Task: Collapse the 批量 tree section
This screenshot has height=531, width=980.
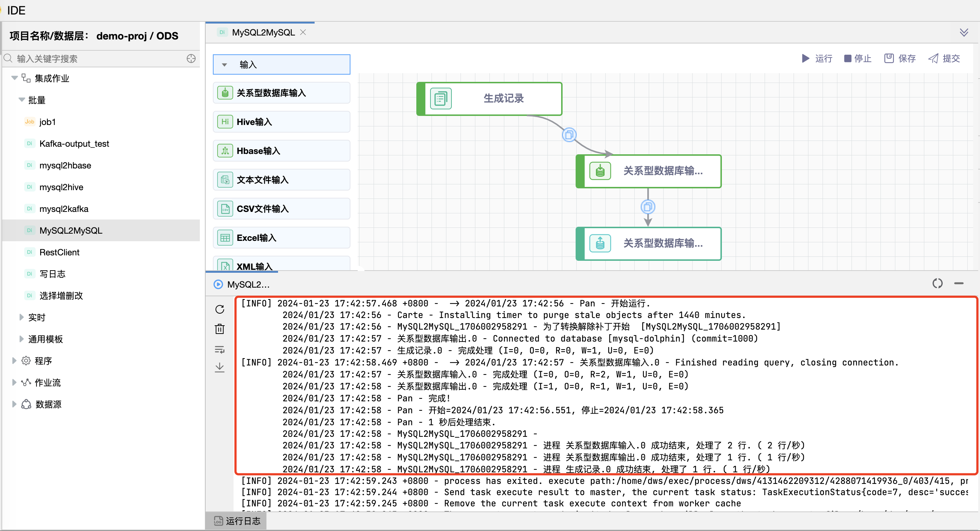Action: pos(22,100)
